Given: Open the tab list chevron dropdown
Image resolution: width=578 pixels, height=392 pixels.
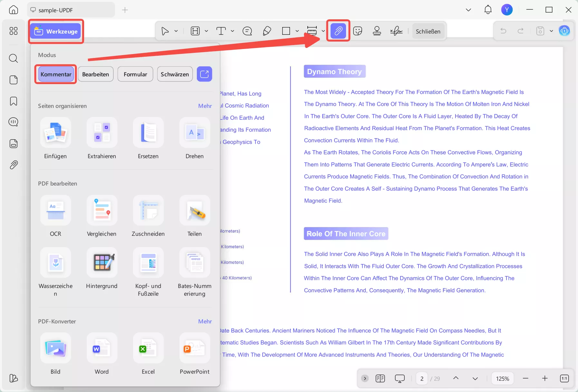Looking at the screenshot, I should click(x=468, y=10).
